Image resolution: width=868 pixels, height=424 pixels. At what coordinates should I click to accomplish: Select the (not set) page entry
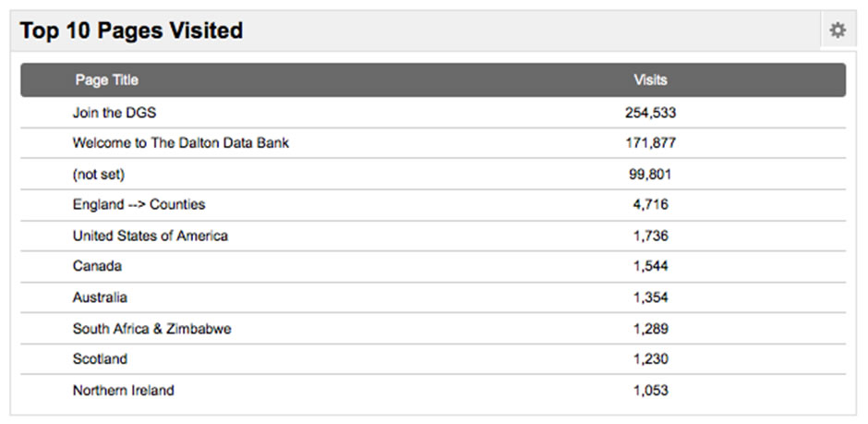99,175
